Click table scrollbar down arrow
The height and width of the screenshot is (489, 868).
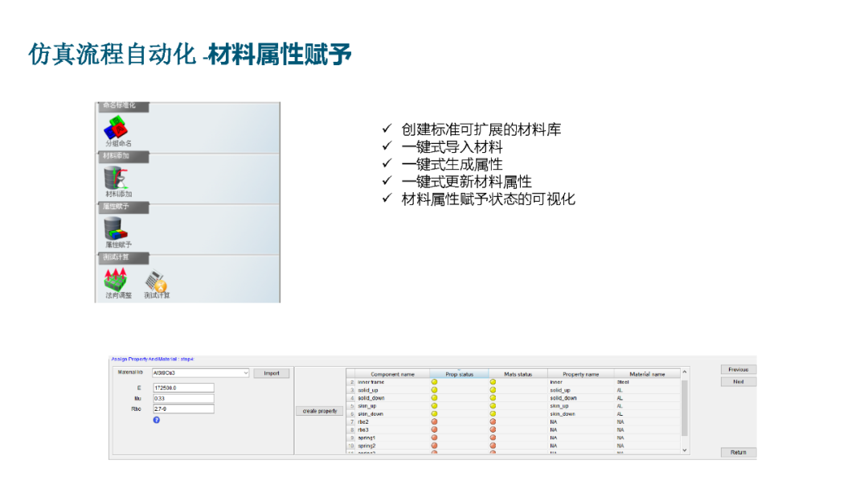click(685, 450)
